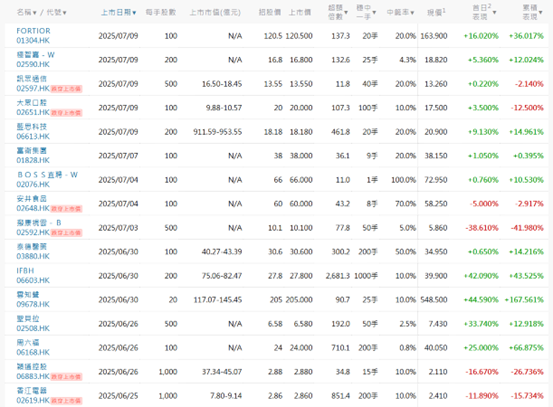Click the red badge beside 02592.HK
Screen dimensions: 553x407
click(66, 232)
